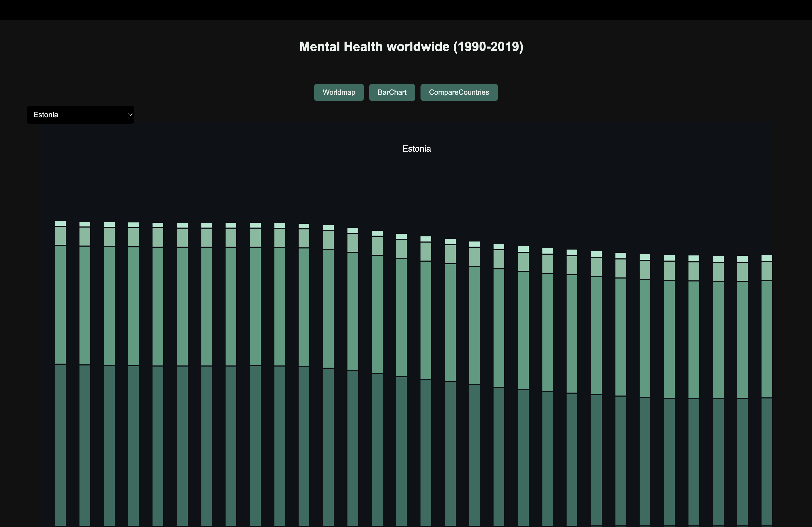Screen dimensions: 812x527
Task: Open the CompareCountries view
Action: point(459,92)
